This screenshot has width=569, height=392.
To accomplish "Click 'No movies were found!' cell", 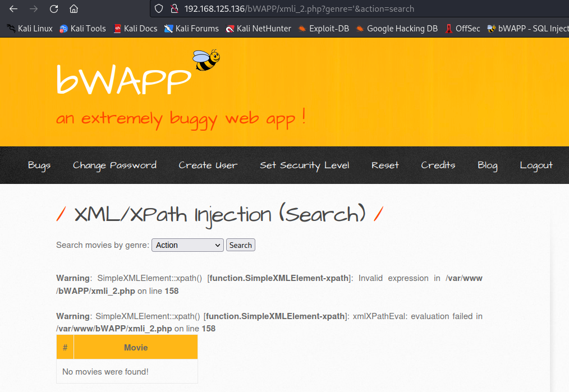I will pos(127,371).
